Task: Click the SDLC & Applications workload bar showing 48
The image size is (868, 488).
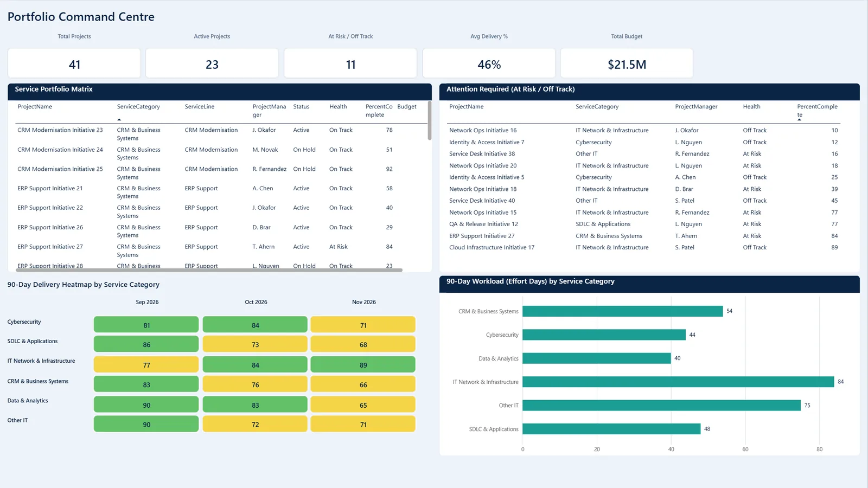Action: click(x=611, y=429)
